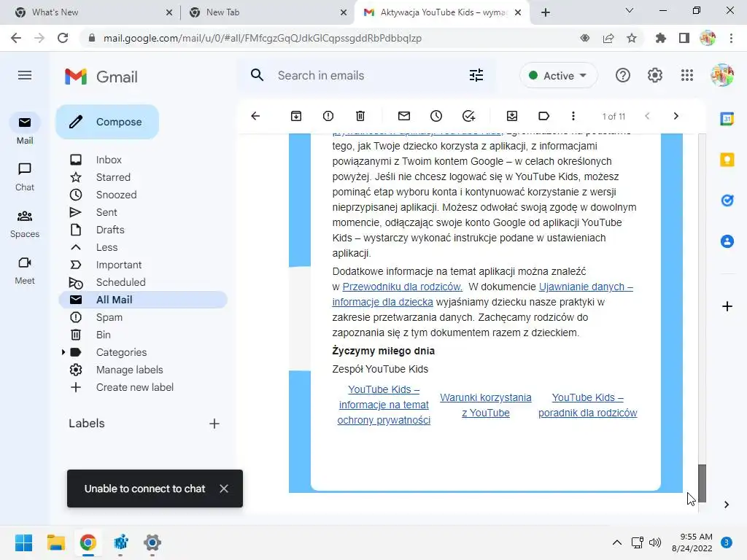Move this email to Inbox
The height and width of the screenshot is (560, 747).
512,116
